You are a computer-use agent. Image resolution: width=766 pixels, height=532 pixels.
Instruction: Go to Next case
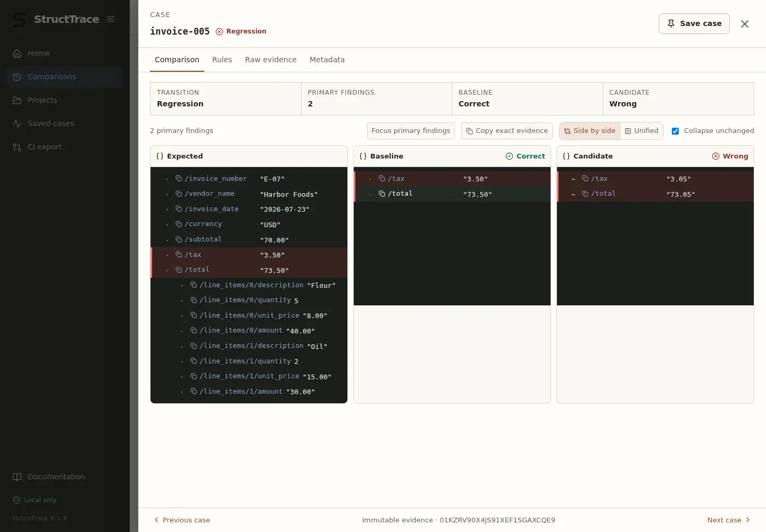tap(729, 520)
